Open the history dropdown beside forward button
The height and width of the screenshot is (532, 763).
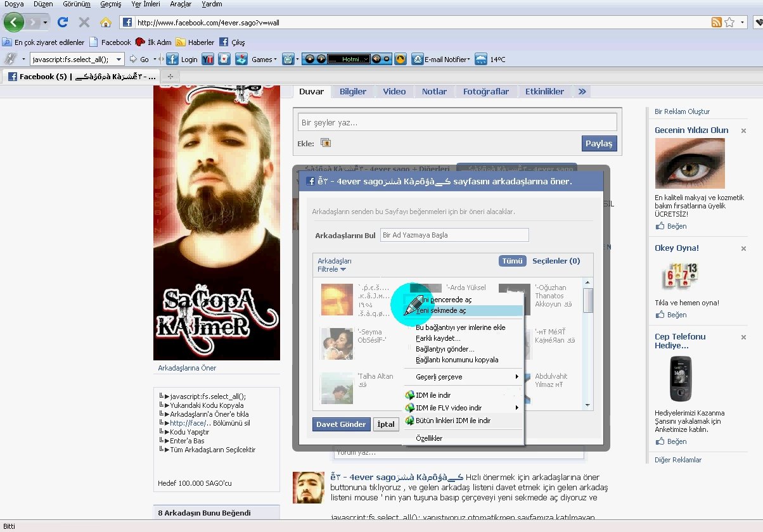[45, 22]
